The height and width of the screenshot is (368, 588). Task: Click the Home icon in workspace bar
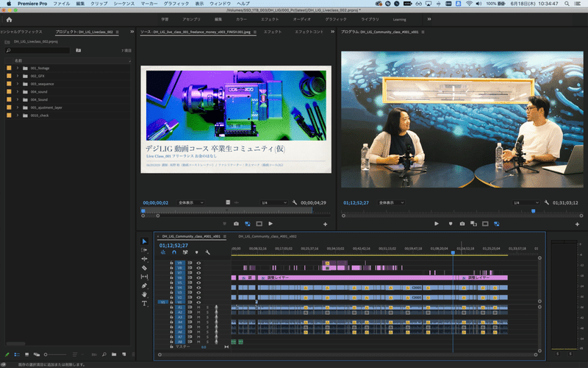coord(9,19)
